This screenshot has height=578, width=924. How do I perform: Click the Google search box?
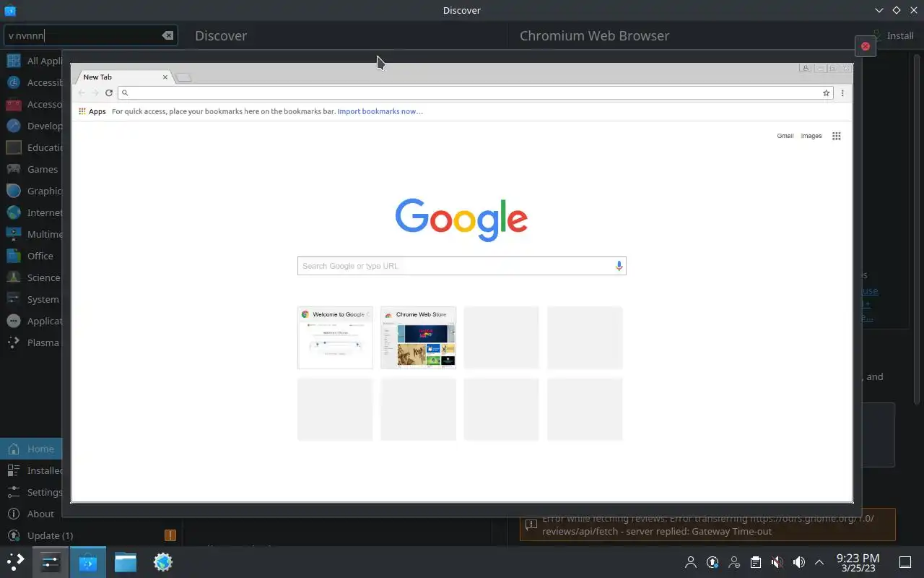coord(461,266)
